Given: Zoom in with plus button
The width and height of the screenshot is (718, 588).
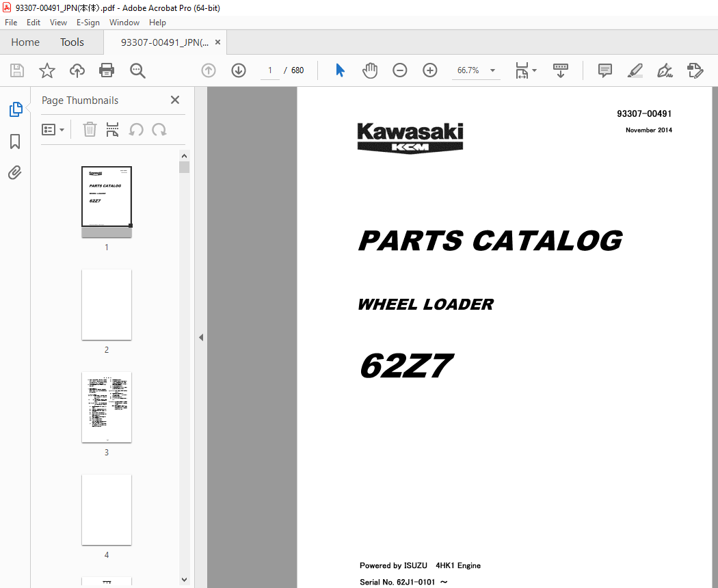Looking at the screenshot, I should coord(429,70).
